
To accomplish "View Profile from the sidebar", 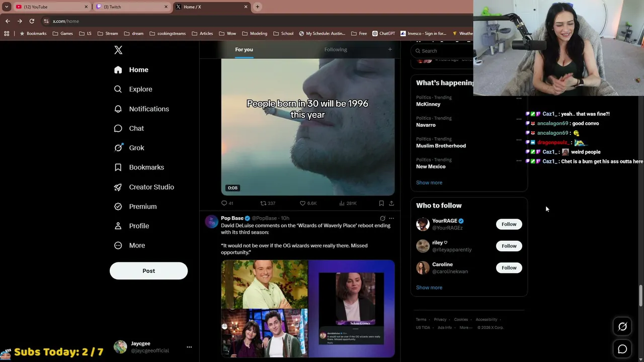I will pos(132,226).
